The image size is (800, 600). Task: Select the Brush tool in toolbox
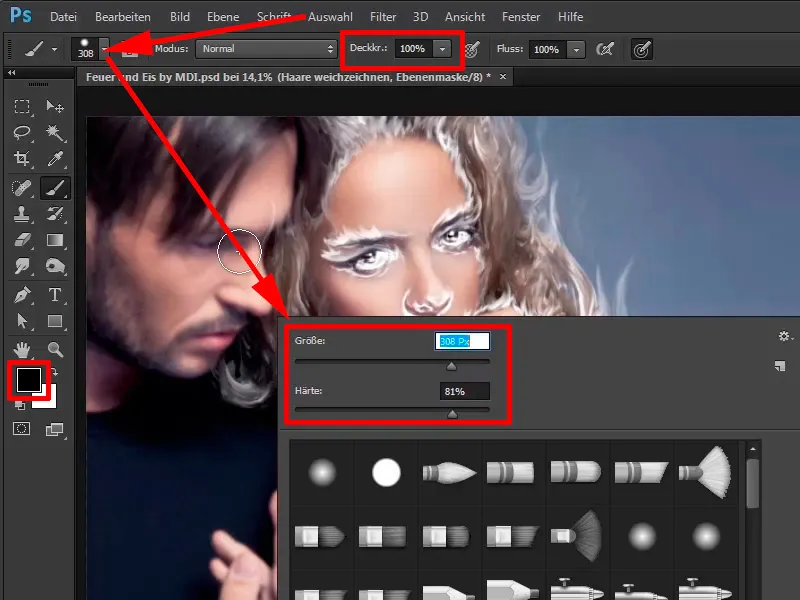point(55,188)
